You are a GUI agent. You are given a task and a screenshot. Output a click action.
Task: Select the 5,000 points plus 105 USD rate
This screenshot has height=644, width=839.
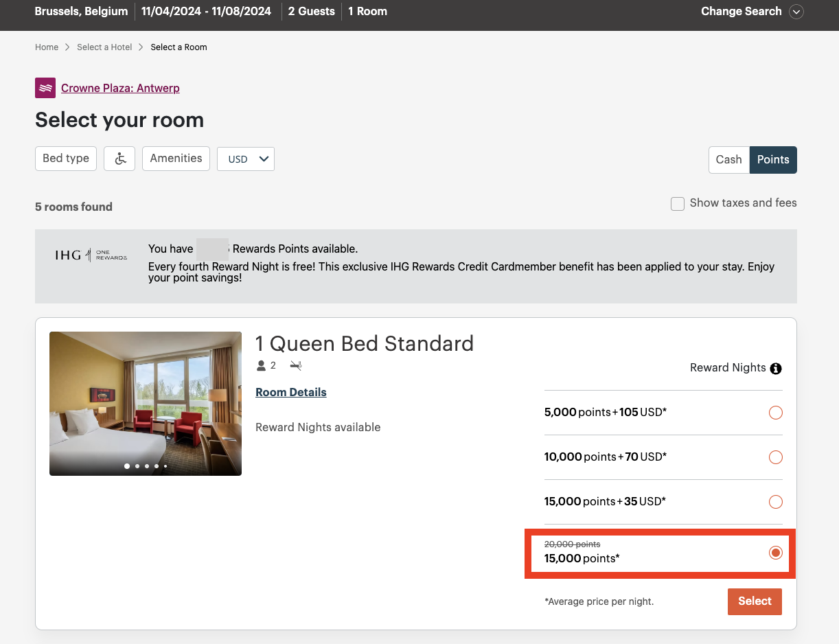coord(775,413)
